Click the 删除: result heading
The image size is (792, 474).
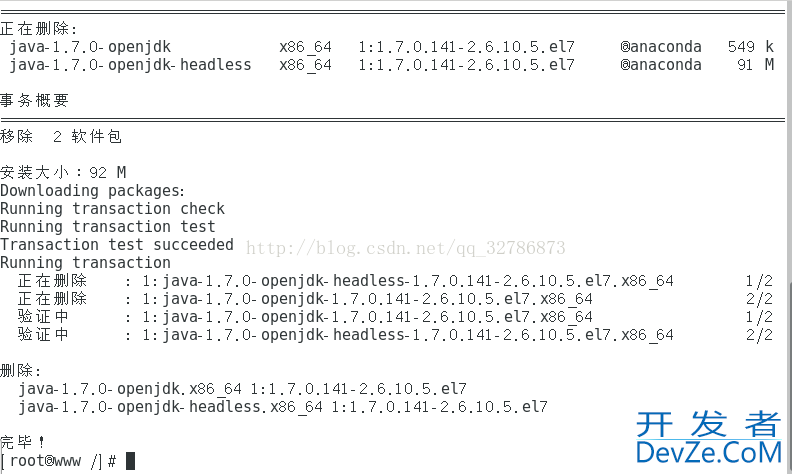(x=21, y=371)
